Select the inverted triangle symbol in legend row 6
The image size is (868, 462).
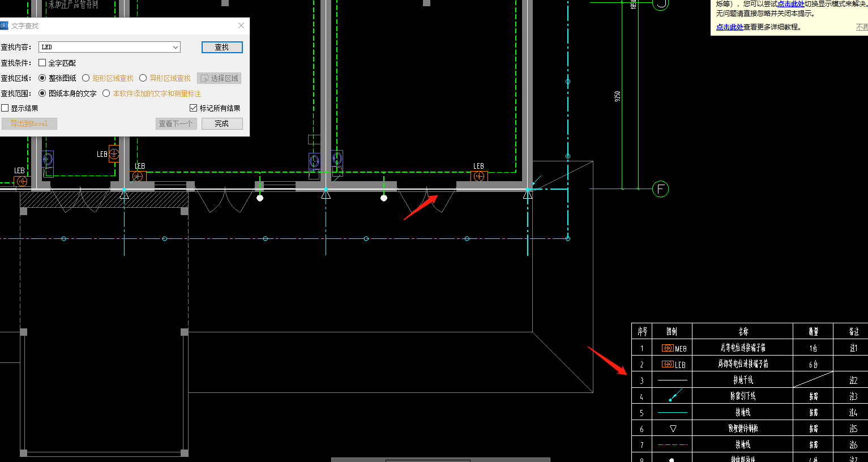click(673, 429)
